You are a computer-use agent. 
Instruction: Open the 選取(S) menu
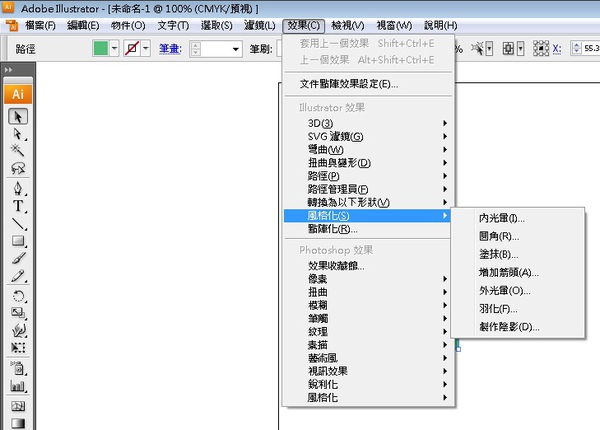point(217,26)
